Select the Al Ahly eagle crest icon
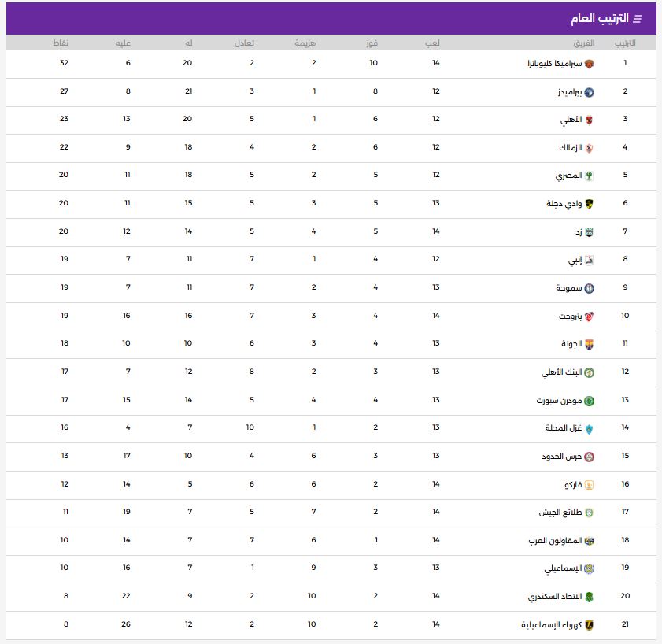The width and height of the screenshot is (662, 644). [x=588, y=120]
